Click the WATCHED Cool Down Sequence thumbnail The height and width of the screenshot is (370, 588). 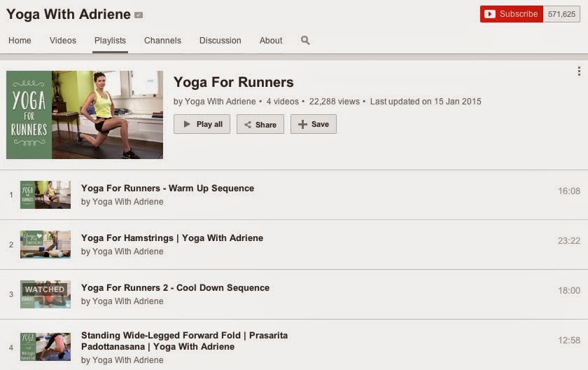tap(45, 294)
